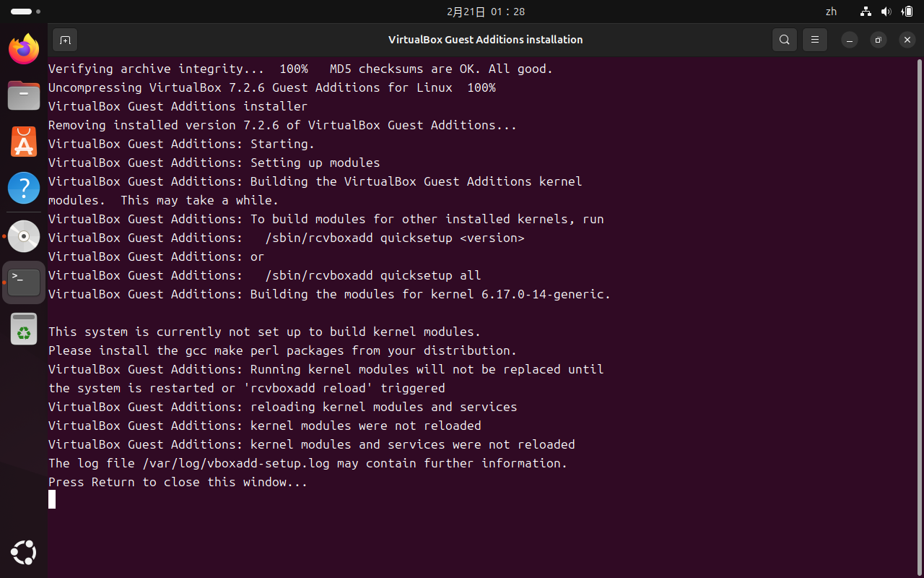
Task: Click the line 'Uncompressing VirtualBox 7.2.6 Guest Additions for Linux'
Action: click(x=250, y=88)
